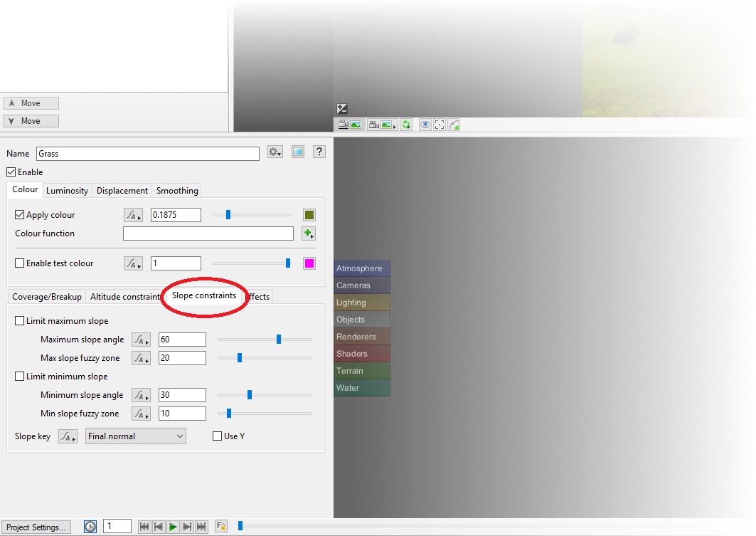Click animation button for Min slope fuzzy zone
Viewport: 756px width, 536px height.
141,414
